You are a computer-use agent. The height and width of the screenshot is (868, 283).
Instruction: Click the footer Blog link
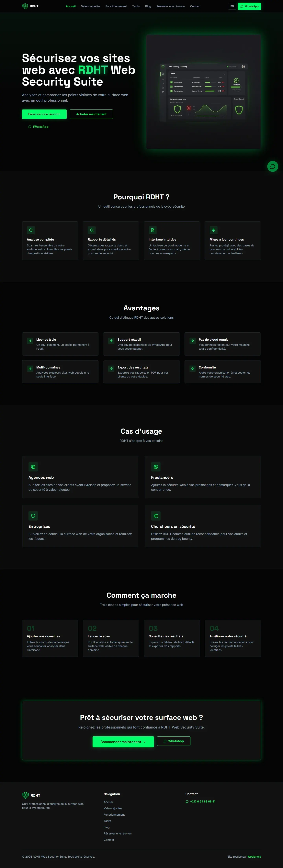point(107,827)
